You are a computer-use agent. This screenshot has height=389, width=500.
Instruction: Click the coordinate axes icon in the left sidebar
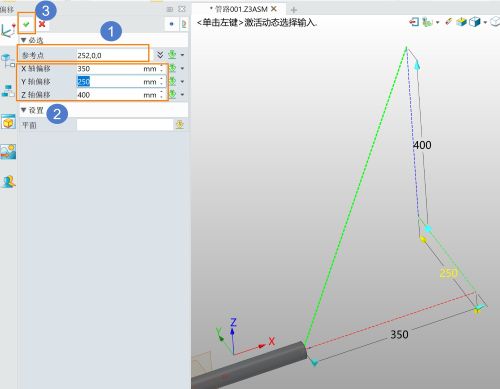point(8,30)
